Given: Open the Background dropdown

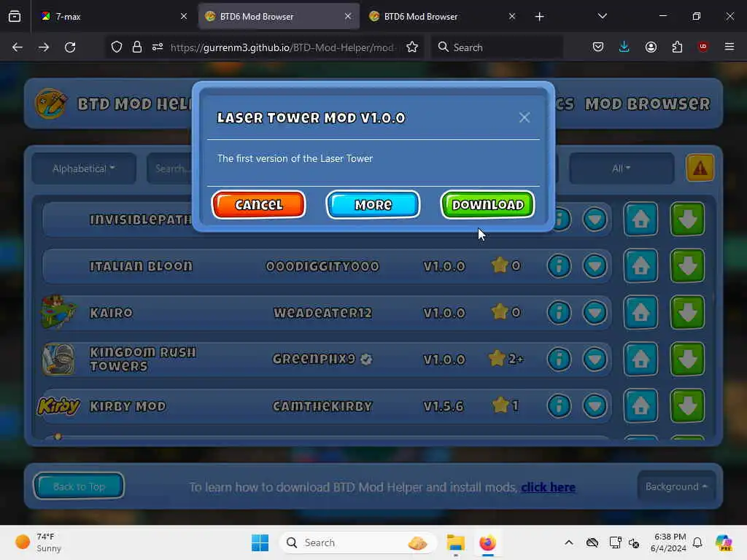Looking at the screenshot, I should (676, 486).
